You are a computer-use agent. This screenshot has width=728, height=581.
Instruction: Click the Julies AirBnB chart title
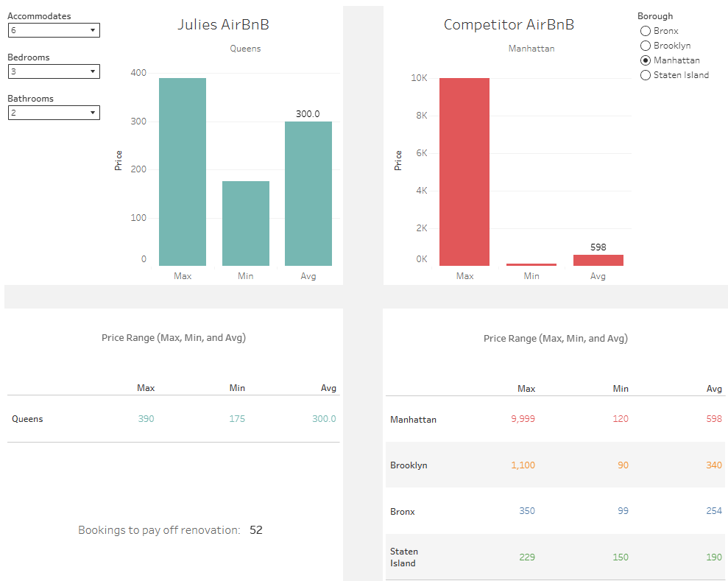click(x=223, y=24)
